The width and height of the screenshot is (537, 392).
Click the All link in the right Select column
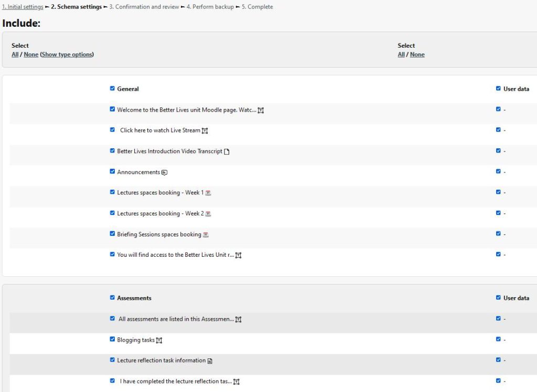point(401,54)
